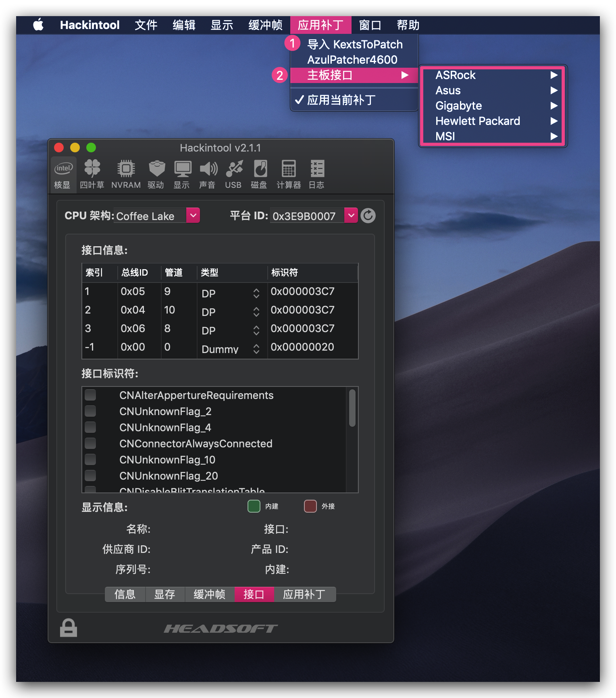
Task: Expand the Hewlett Packard submenu
Action: (492, 121)
